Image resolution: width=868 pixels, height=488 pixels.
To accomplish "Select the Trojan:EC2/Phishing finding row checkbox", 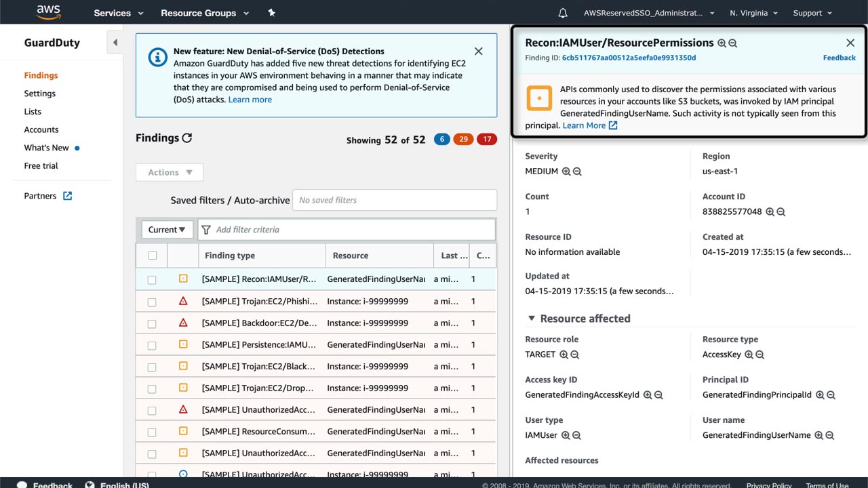I will pyautogui.click(x=152, y=302).
